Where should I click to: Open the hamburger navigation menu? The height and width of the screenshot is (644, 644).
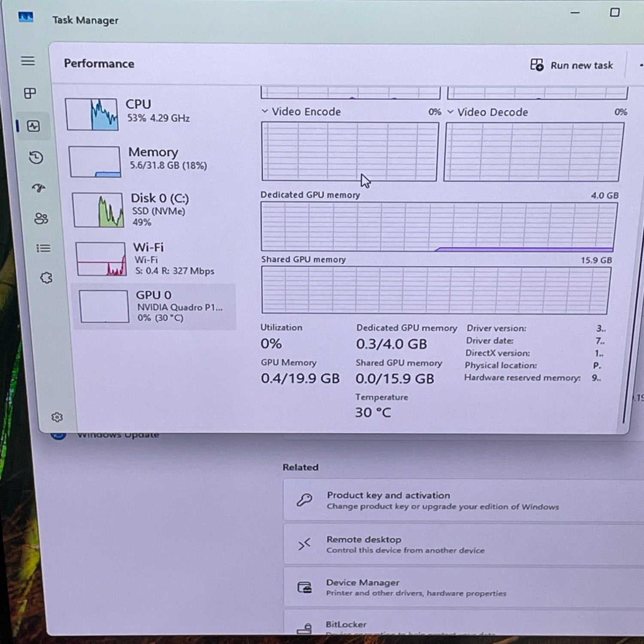[28, 61]
